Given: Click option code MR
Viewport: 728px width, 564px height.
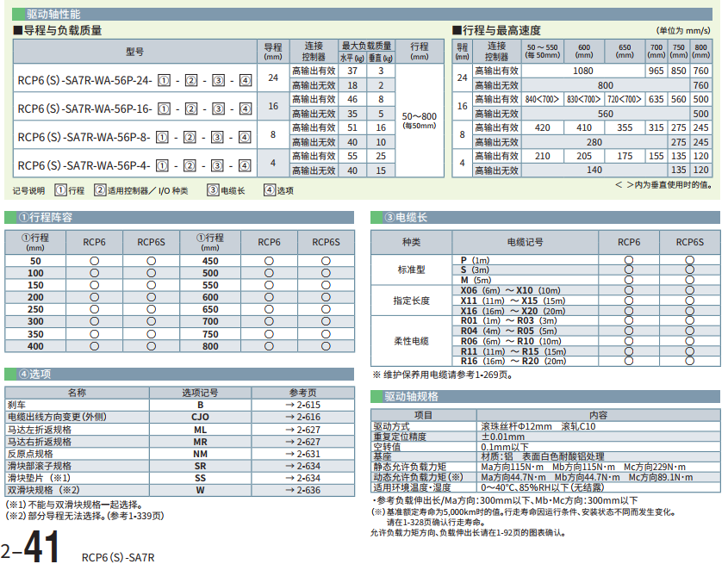Looking at the screenshot, I should click(200, 442).
